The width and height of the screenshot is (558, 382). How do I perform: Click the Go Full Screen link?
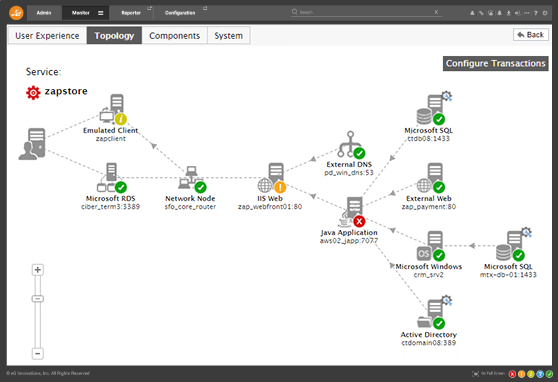(x=489, y=373)
